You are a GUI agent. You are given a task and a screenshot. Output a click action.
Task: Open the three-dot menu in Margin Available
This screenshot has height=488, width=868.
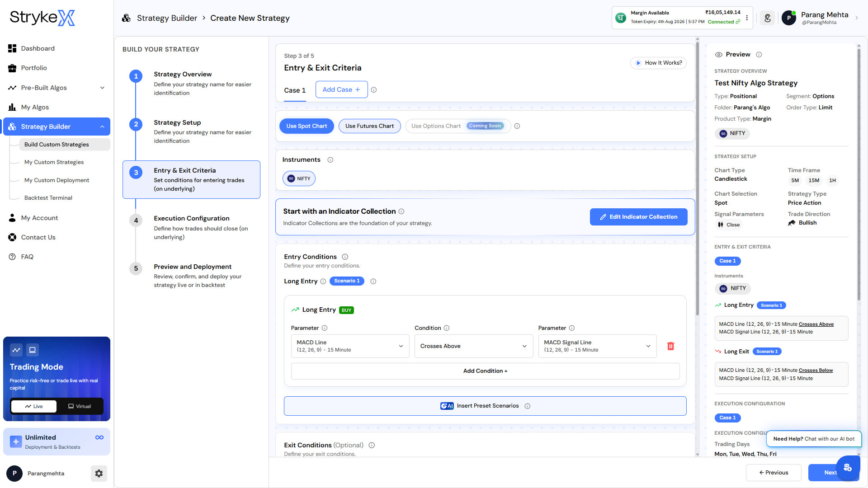coord(747,18)
